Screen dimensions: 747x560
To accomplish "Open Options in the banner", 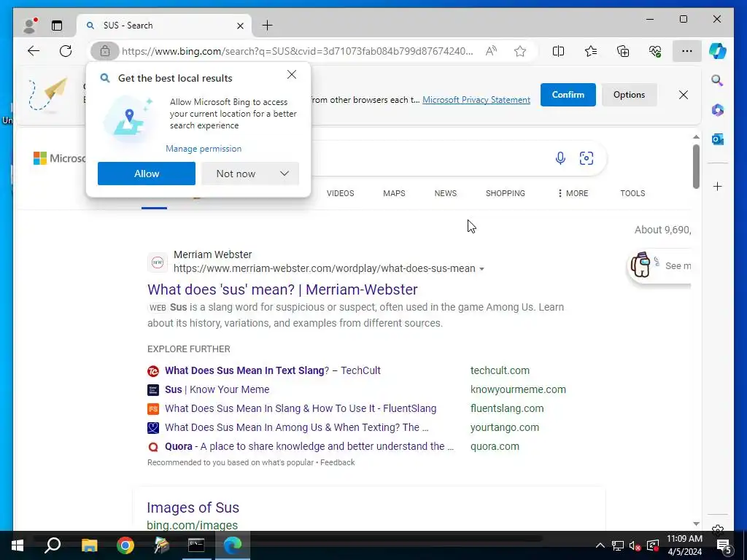I will (x=629, y=95).
